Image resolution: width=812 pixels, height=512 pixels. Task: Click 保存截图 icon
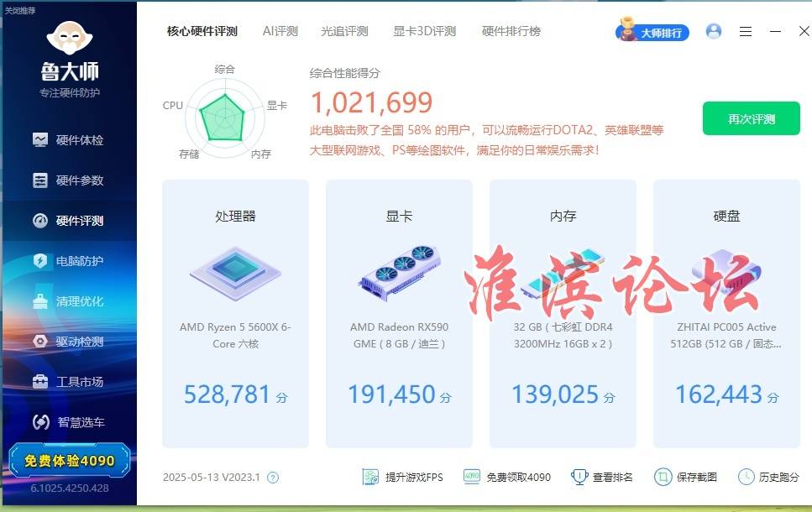(663, 477)
